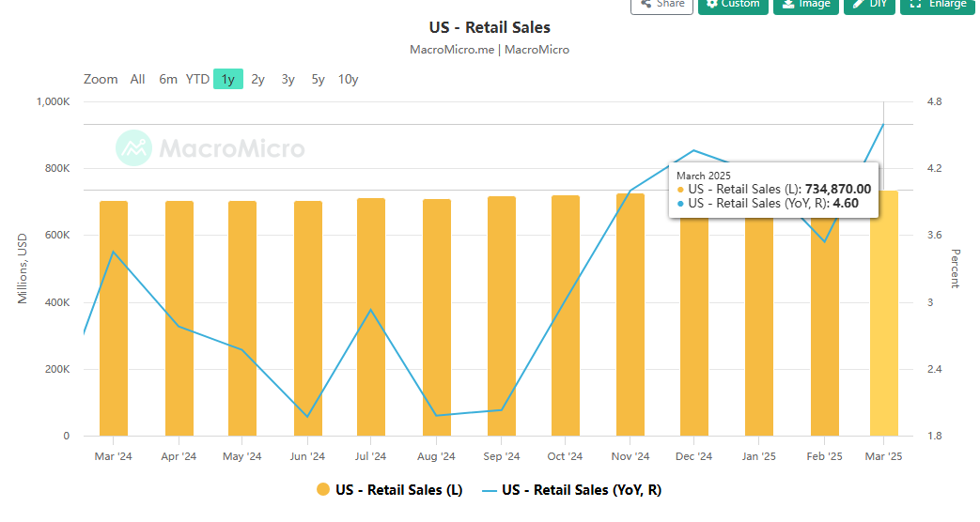
Task: Switch zoom to 6m
Action: pyautogui.click(x=167, y=79)
